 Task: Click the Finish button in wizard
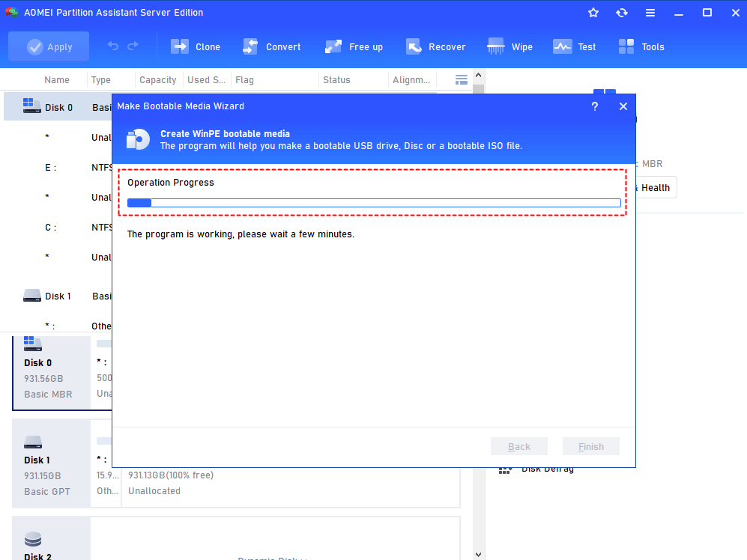click(590, 447)
